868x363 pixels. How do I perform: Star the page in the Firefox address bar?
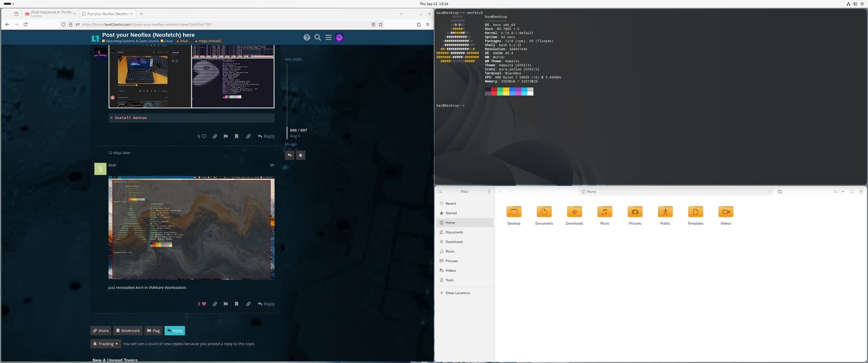click(x=381, y=24)
